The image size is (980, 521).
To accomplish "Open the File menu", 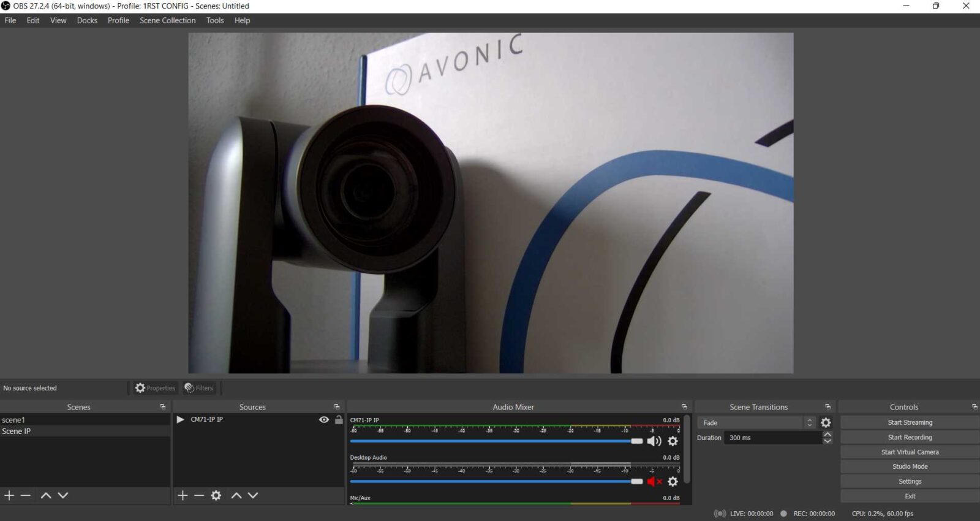I will tap(10, 20).
